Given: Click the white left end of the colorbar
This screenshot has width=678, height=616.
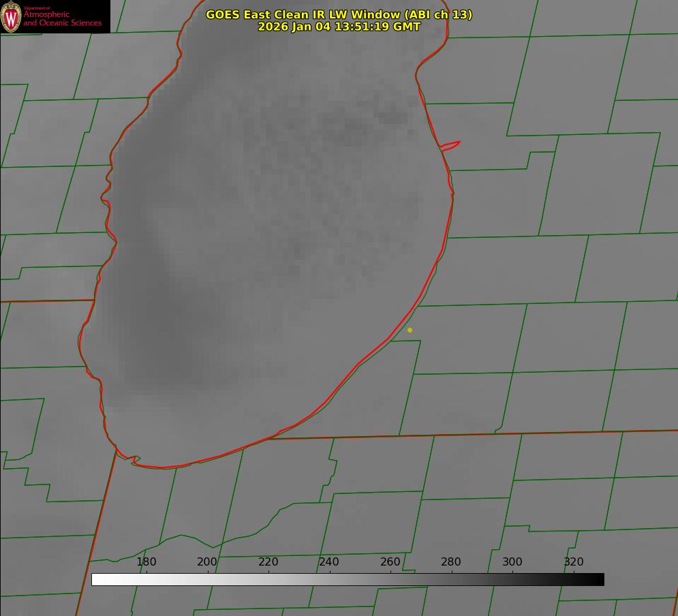Looking at the screenshot, I should [97, 580].
